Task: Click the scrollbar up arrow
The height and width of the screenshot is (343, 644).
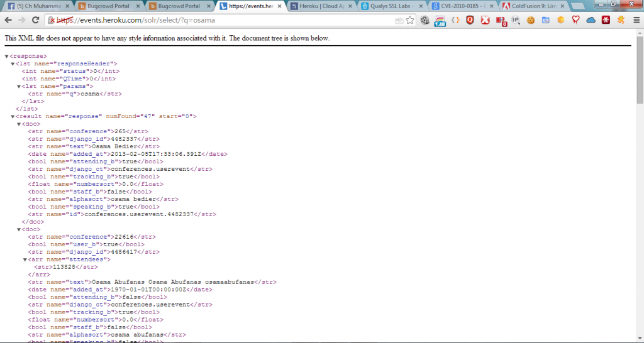Action: pos(640,33)
